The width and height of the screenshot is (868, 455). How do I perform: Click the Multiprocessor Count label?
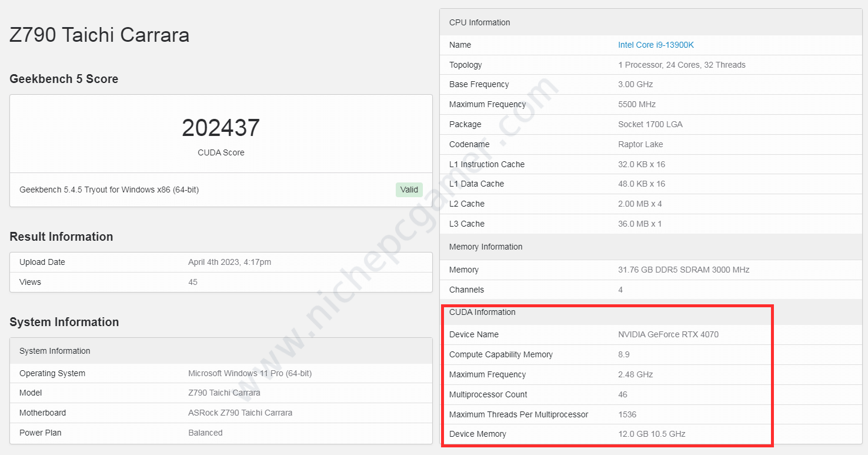[488, 394]
